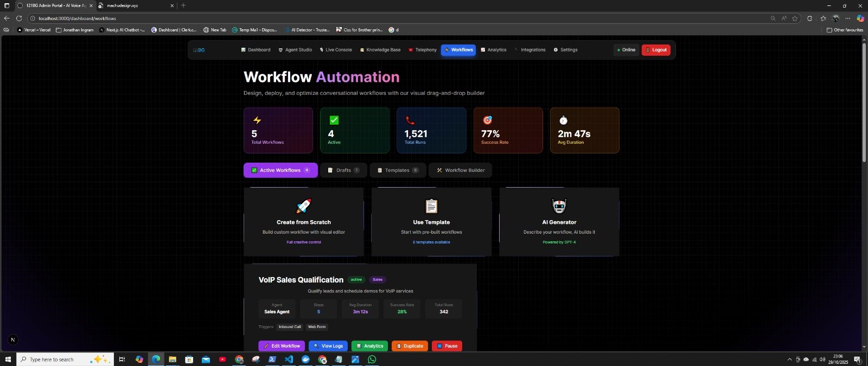Open Agent Studio in the navbar
The height and width of the screenshot is (366, 868).
(x=295, y=50)
